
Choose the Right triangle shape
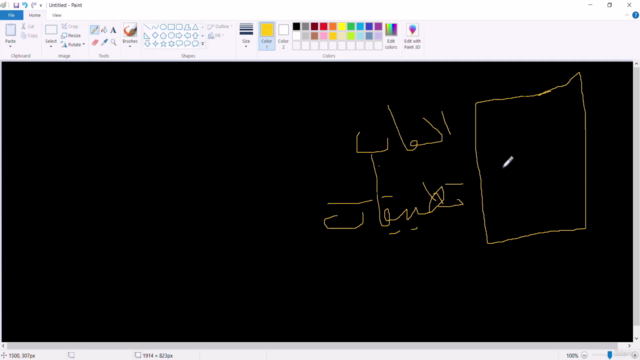tap(147, 36)
